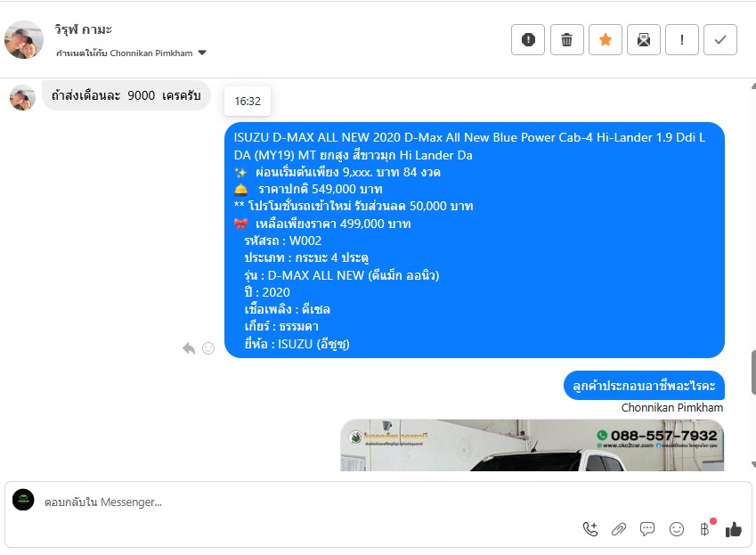Click the baht payment request icon
The height and width of the screenshot is (555, 756).
(x=704, y=529)
